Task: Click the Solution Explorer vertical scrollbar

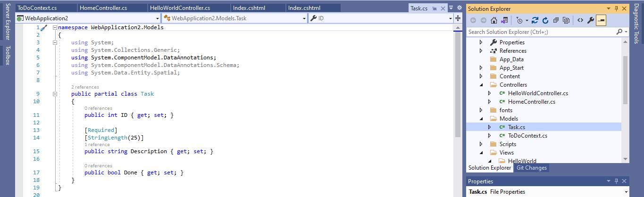Action: 626,80
